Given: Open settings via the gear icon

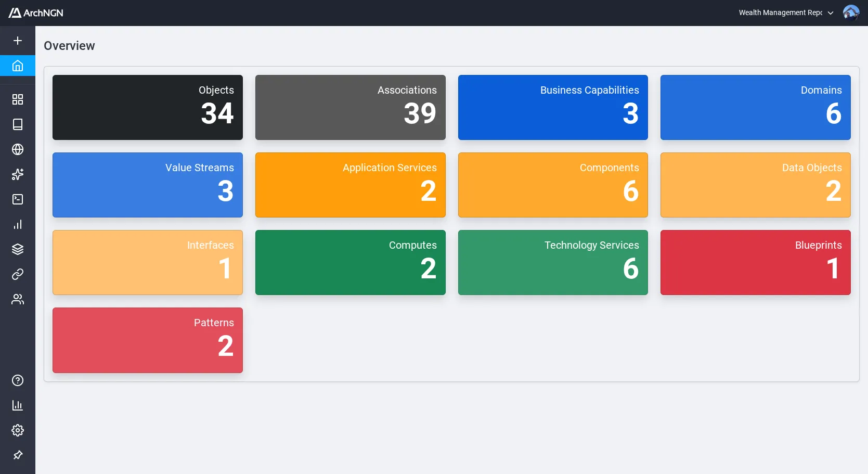Looking at the screenshot, I should 17,430.
